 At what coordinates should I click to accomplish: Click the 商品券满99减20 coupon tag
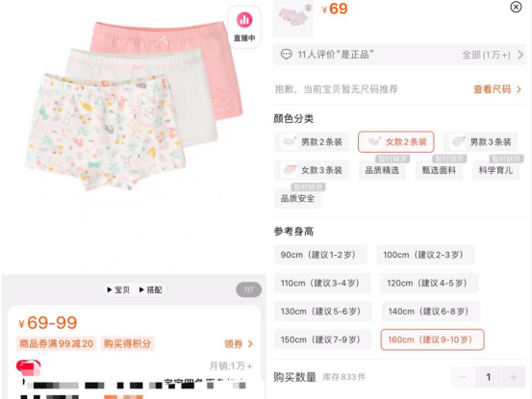[57, 344]
